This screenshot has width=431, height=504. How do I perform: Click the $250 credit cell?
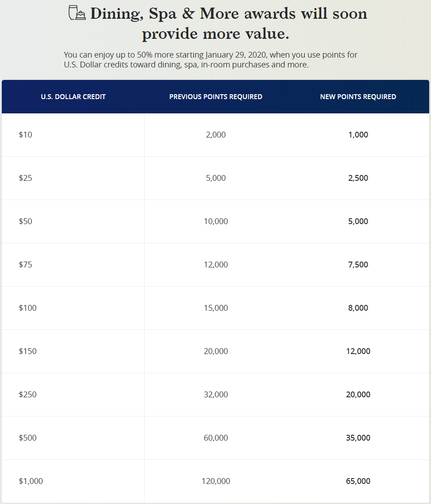tap(28, 394)
